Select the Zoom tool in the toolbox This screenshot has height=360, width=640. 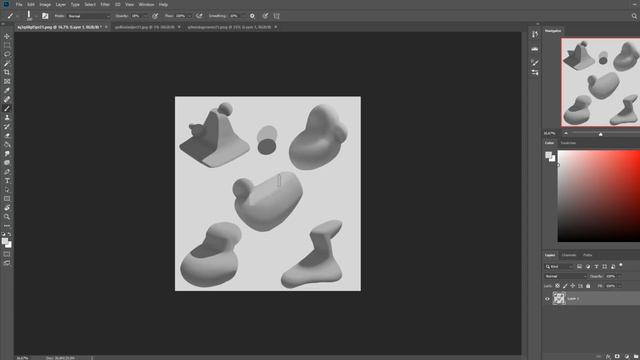click(x=7, y=217)
